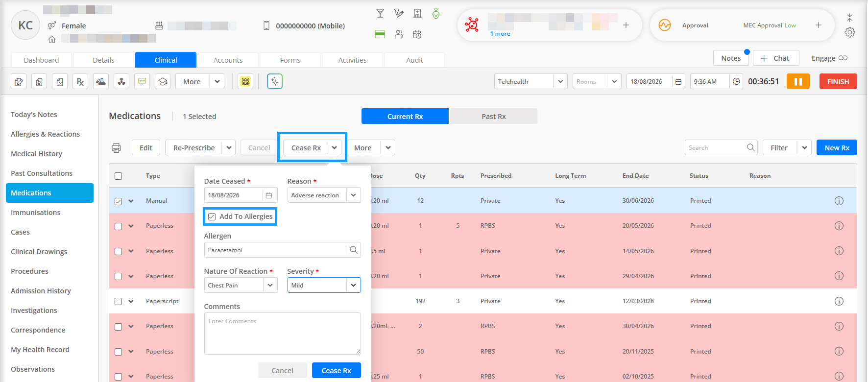Open Allergies & Reactions in sidebar
Image resolution: width=868 pixels, height=382 pixels.
(x=45, y=134)
